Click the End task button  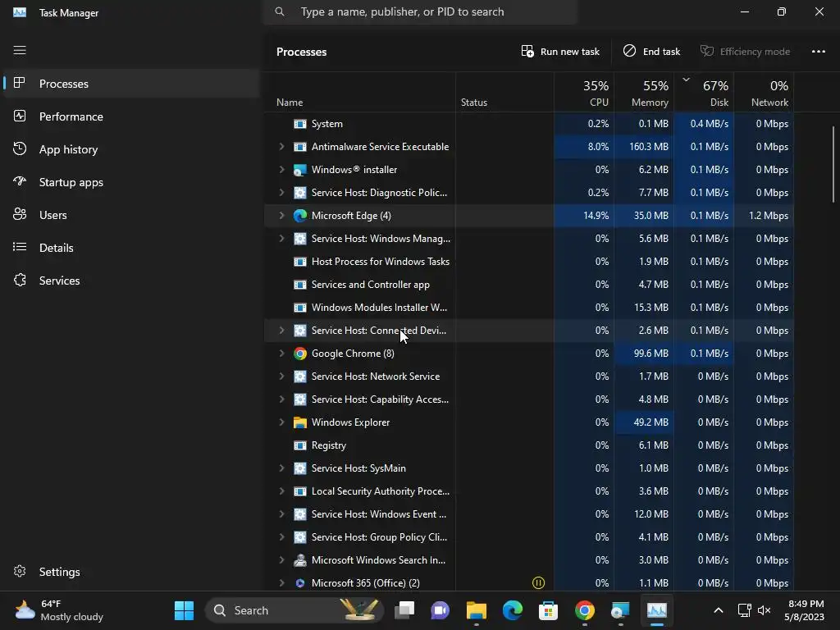(x=651, y=52)
